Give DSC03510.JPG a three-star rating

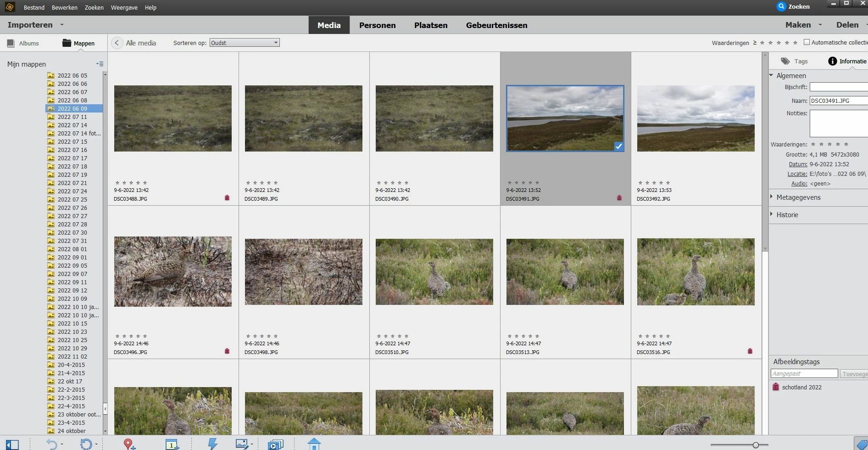tap(393, 336)
